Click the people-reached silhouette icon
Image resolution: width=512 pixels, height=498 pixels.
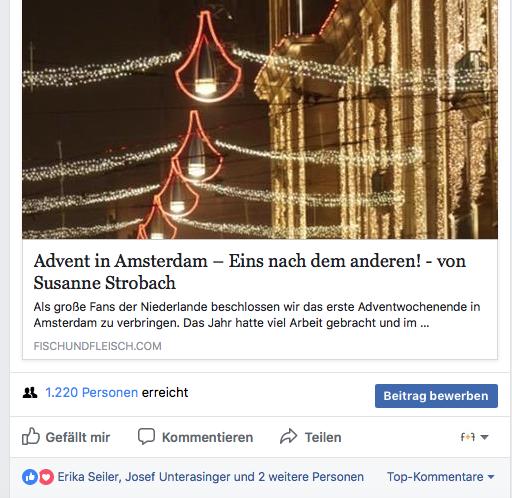pyautogui.click(x=30, y=393)
